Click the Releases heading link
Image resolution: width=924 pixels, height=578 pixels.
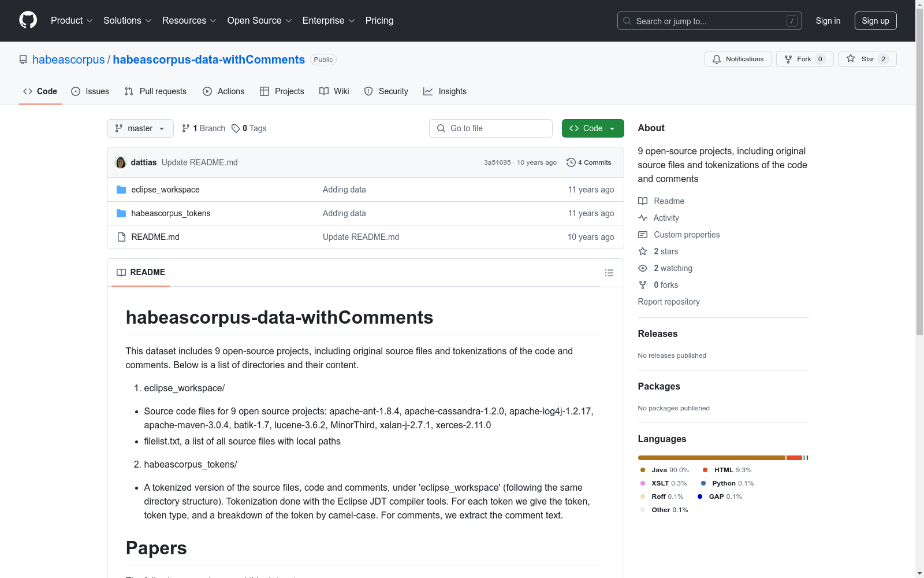[658, 334]
